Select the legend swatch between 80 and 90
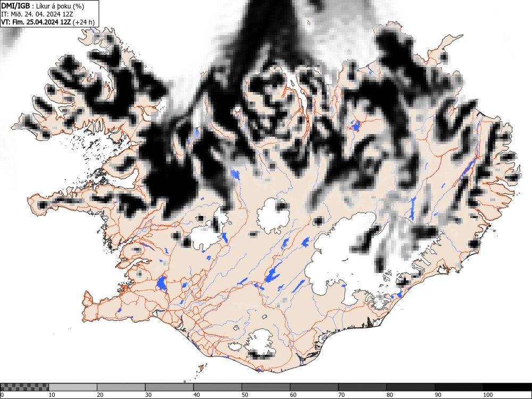This screenshot has width=532, height=399. pyautogui.click(x=410, y=387)
